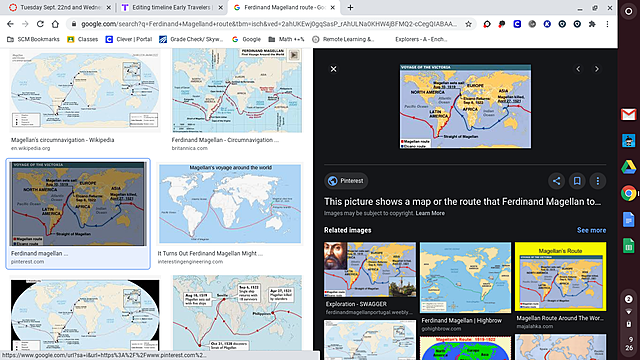This screenshot has width=640, height=360.
Task: Select the labeled route map with date callouts
Action: tap(237, 312)
